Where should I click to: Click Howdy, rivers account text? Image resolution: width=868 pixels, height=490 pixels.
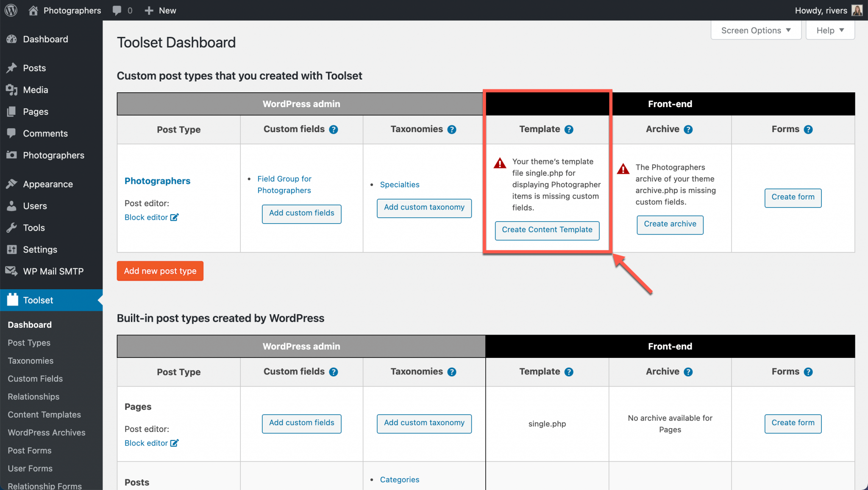point(821,11)
